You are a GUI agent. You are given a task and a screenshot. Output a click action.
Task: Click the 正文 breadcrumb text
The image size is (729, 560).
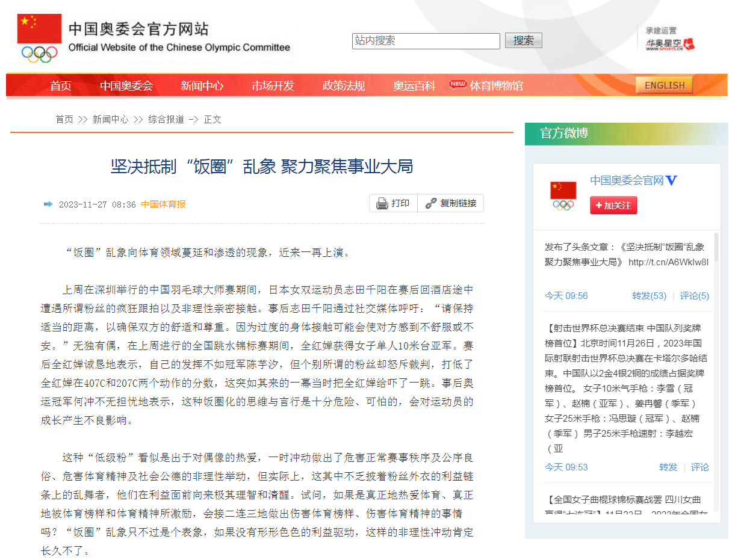point(212,119)
